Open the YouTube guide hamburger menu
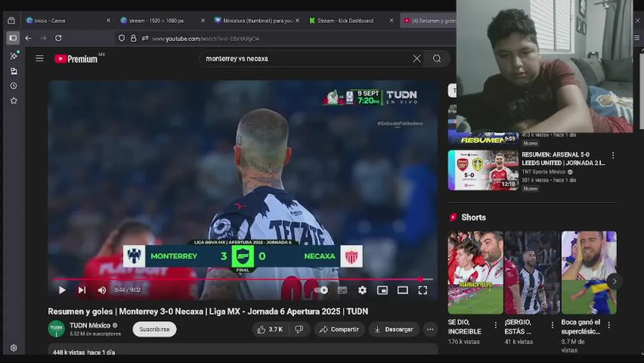The width and height of the screenshot is (644, 363). 39,58
